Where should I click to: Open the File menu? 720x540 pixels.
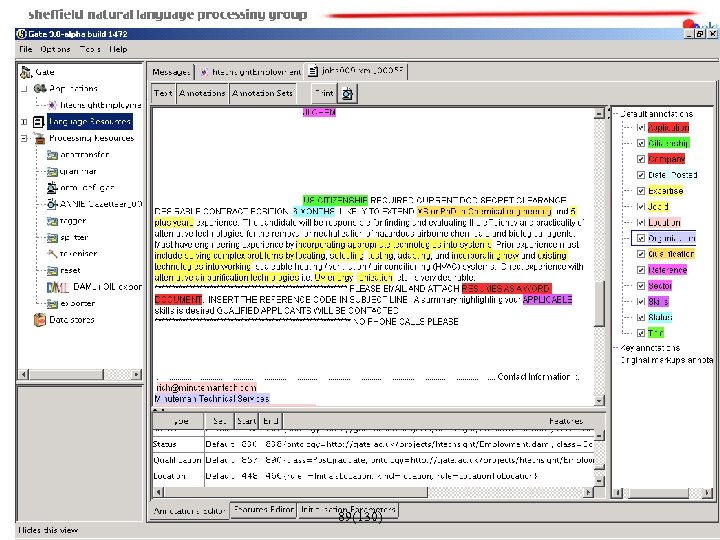coord(26,49)
